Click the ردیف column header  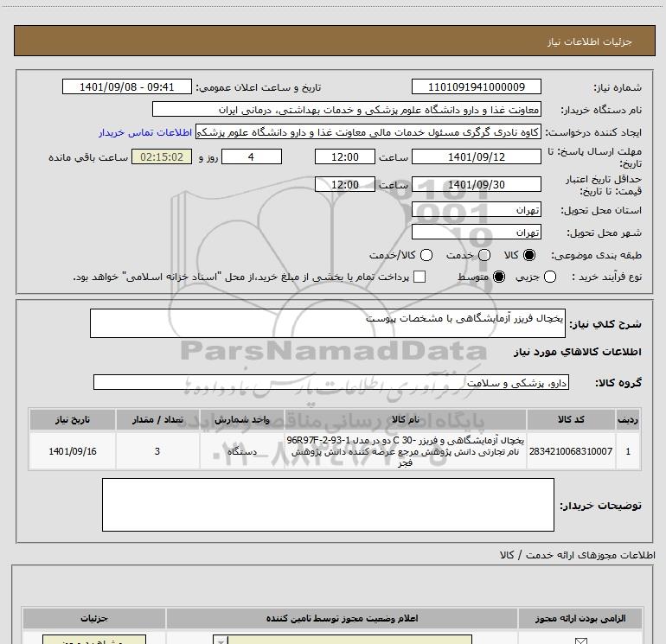pos(628,420)
